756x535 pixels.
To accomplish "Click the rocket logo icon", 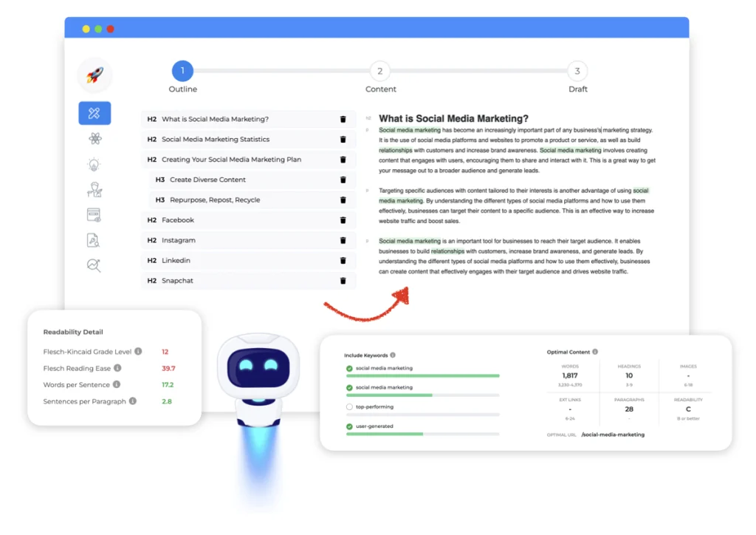I will (x=94, y=75).
